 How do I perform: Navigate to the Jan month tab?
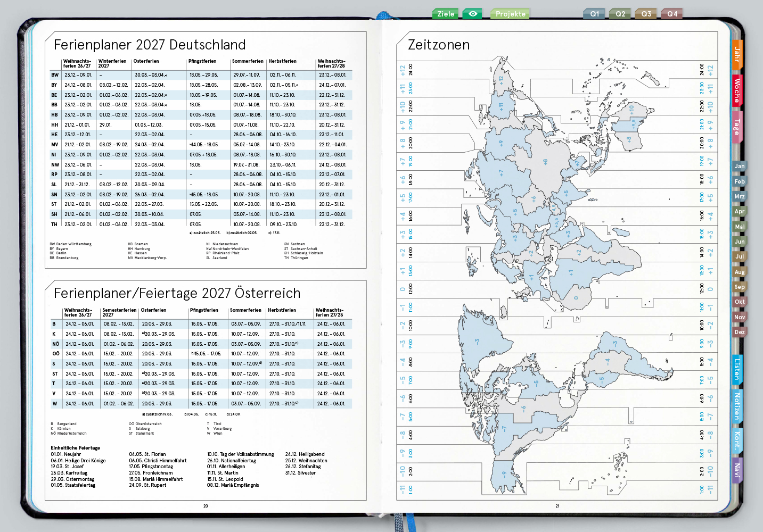point(740,166)
